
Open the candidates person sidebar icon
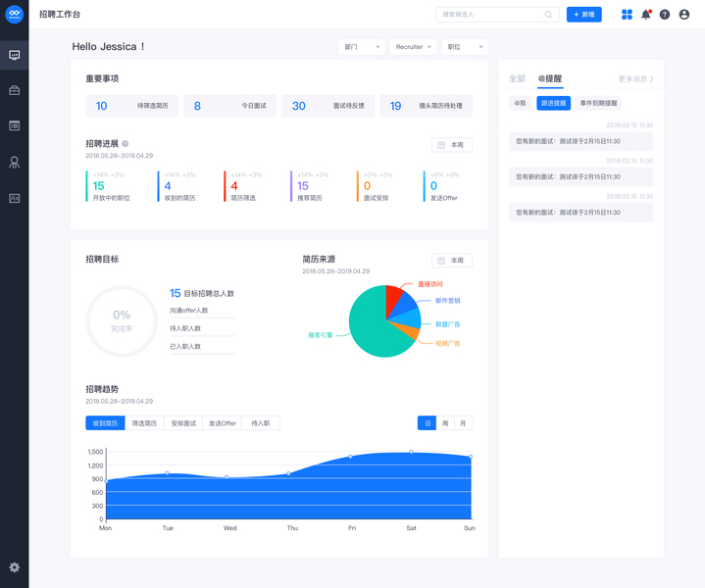(x=15, y=162)
